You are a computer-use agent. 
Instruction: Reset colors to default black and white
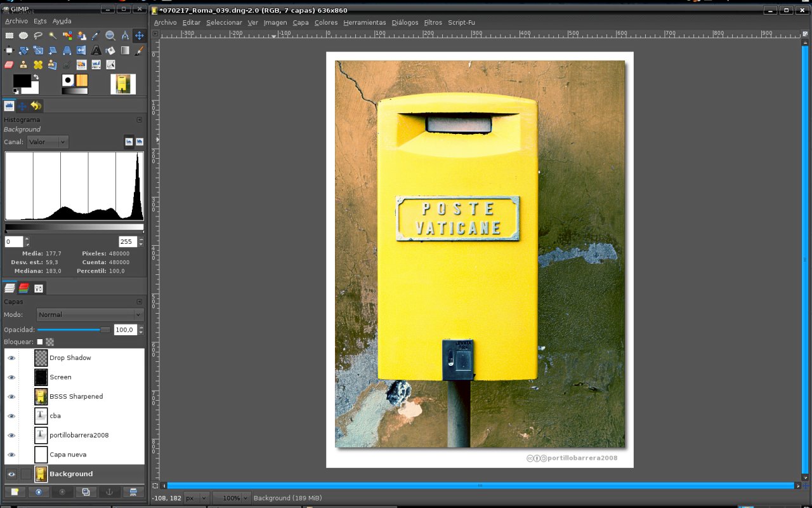(x=15, y=91)
